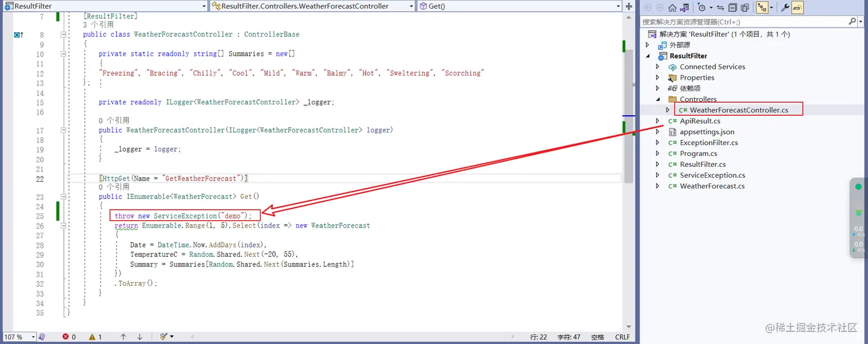Click the appsettings.json file icon
This screenshot has height=344, width=868.
pos(672,132)
